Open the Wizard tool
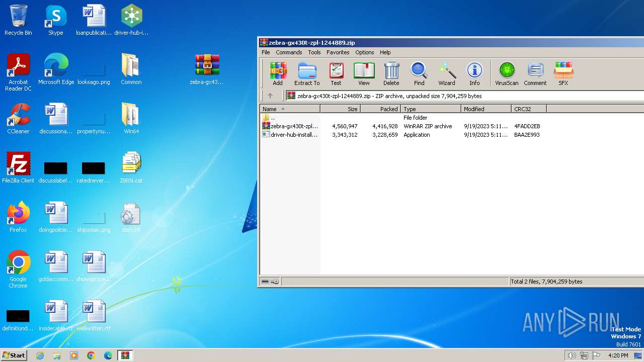 447,74
